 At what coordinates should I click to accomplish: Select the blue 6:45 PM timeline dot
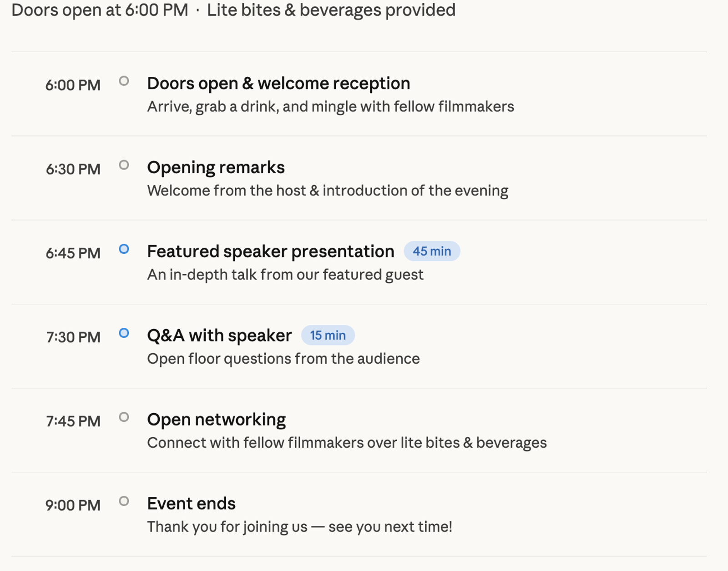pos(124,249)
